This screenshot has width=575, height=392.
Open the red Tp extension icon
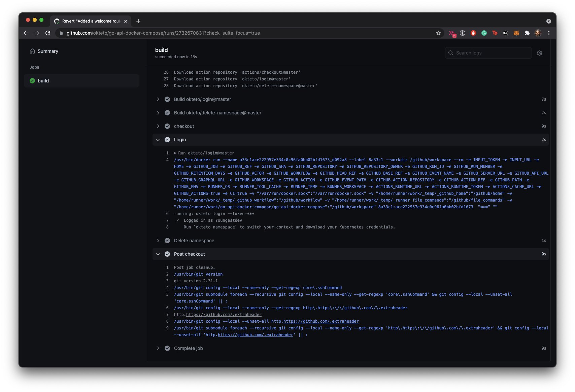point(495,33)
